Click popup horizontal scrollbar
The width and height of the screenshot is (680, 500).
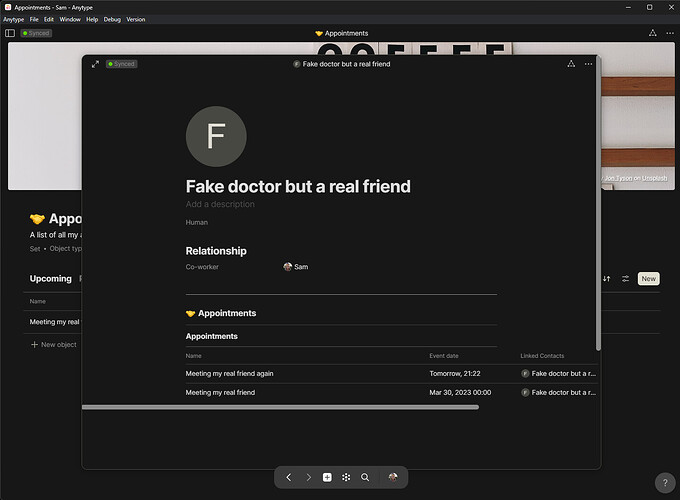[x=280, y=407]
